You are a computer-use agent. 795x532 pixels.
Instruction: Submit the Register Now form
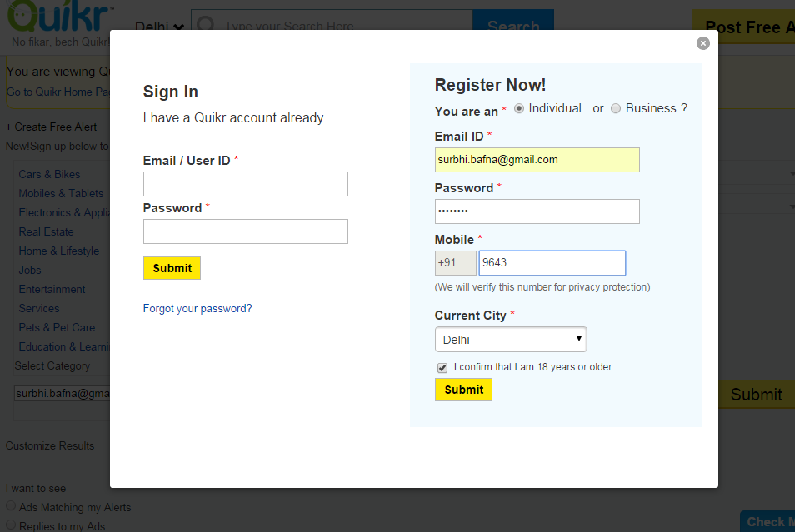pos(463,390)
